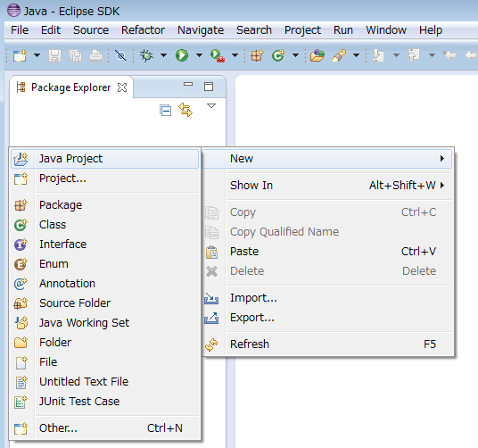Screen dimensions: 478x448
Task: Select Paste in context menu
Action: (x=327, y=252)
